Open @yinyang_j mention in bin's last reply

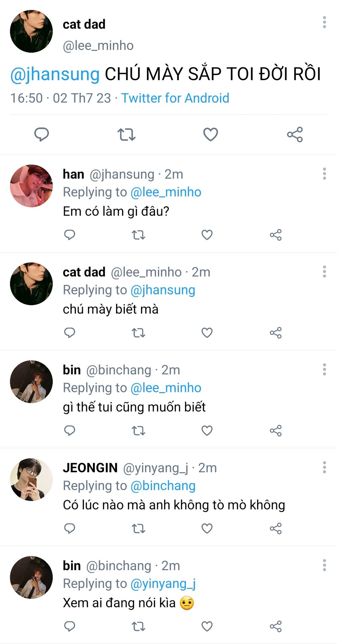click(x=163, y=584)
